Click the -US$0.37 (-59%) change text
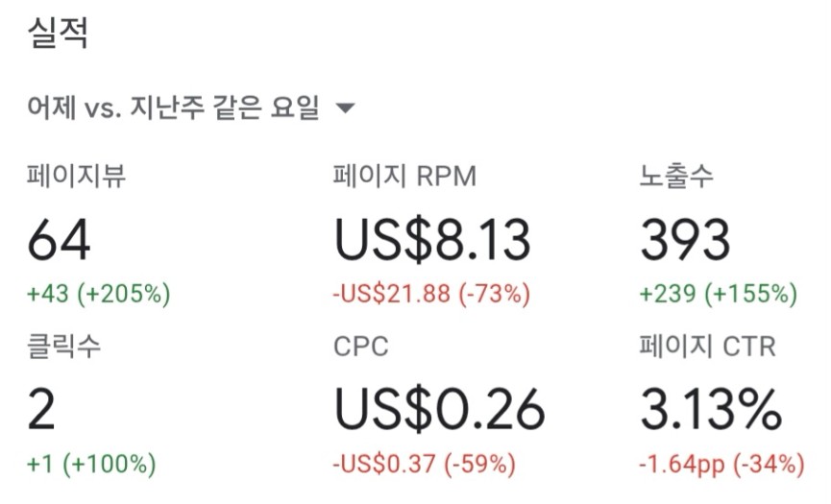 424,465
